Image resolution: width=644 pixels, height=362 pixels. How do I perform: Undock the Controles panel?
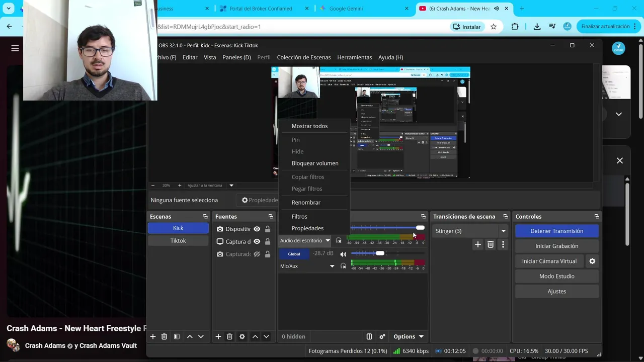pos(597,216)
